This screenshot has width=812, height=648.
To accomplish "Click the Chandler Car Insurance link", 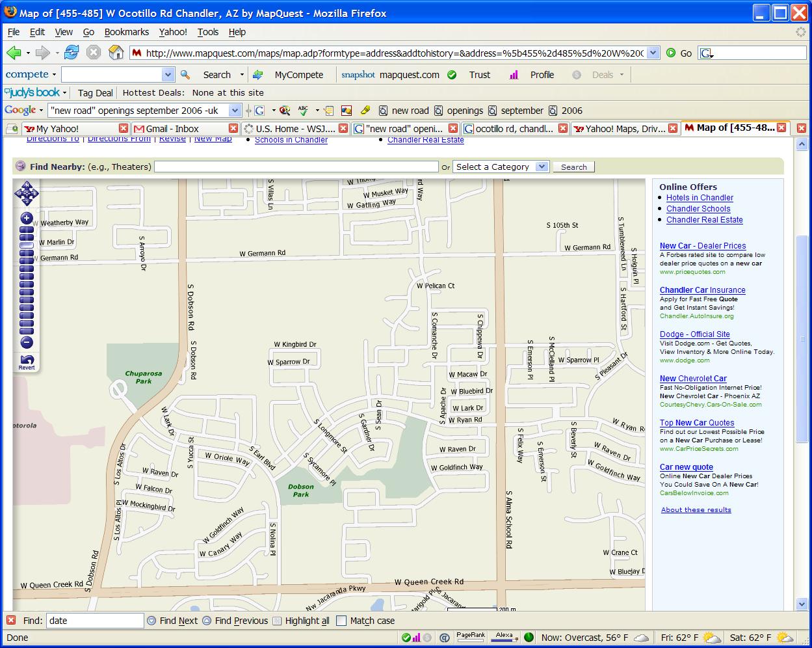I will 703,290.
